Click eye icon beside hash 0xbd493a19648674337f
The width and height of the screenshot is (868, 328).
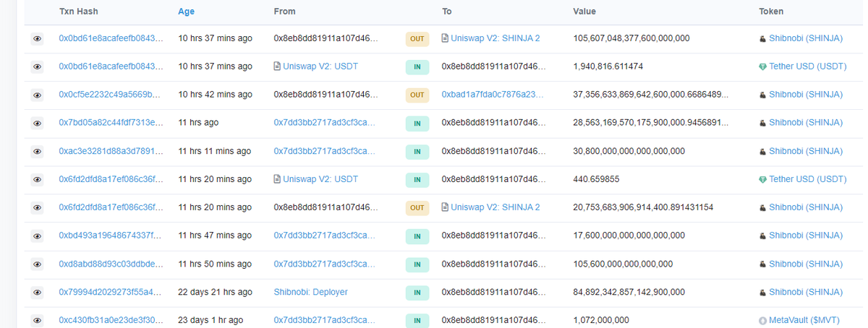coord(37,236)
